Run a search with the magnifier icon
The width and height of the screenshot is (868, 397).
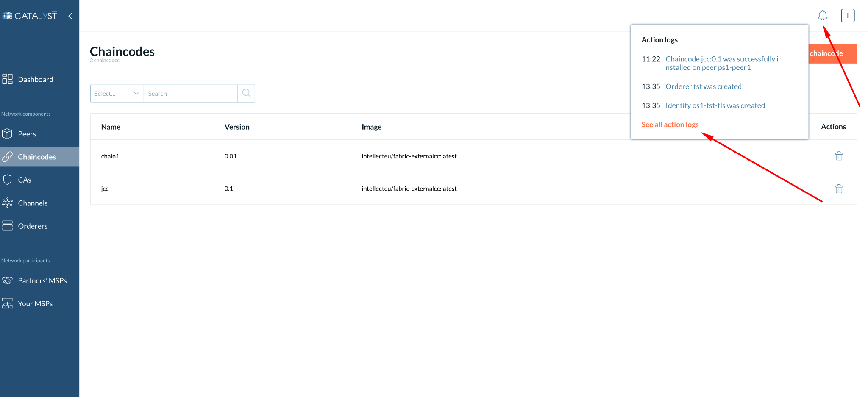tap(246, 93)
